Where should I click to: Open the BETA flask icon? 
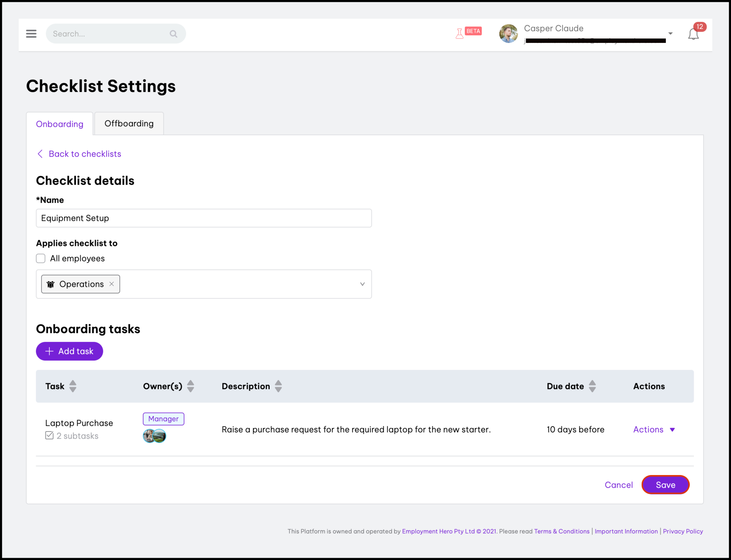[460, 34]
